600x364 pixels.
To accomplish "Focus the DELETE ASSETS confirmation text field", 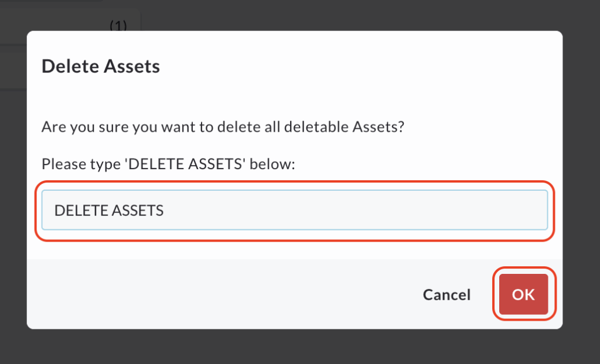I will (294, 210).
